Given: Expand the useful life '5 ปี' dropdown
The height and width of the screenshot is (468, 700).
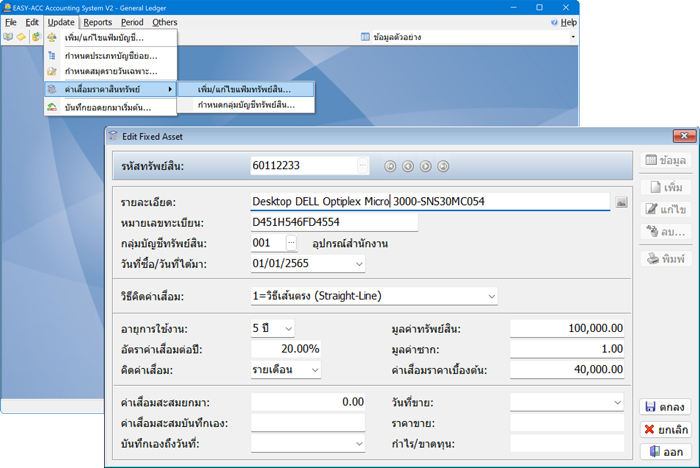Looking at the screenshot, I should coord(289,328).
